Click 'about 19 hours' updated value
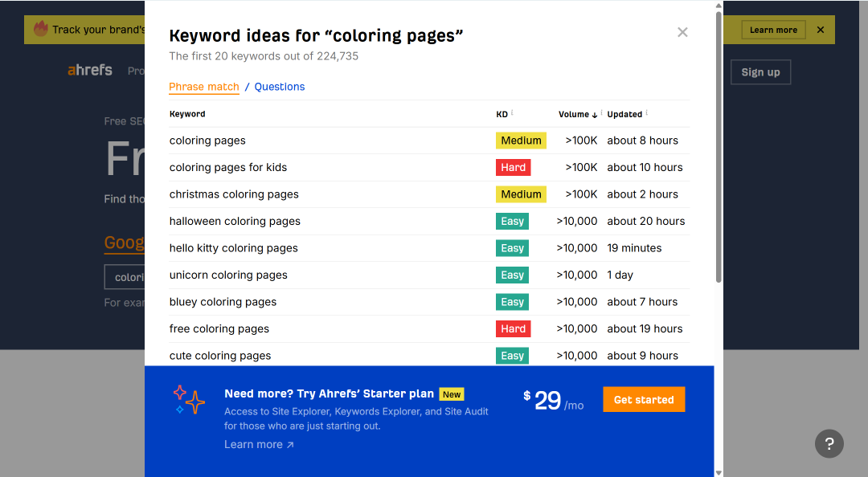This screenshot has height=477, width=868. click(645, 328)
